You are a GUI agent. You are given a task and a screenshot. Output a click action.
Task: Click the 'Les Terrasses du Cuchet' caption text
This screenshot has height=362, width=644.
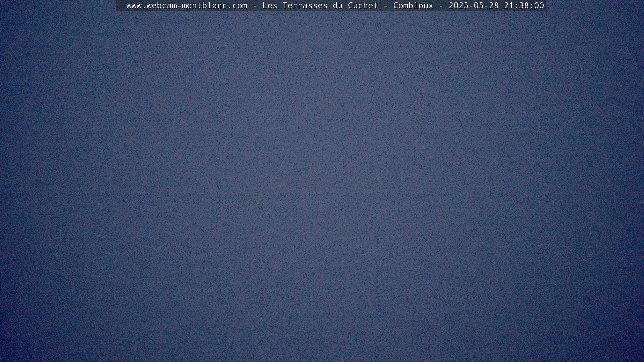(320, 6)
